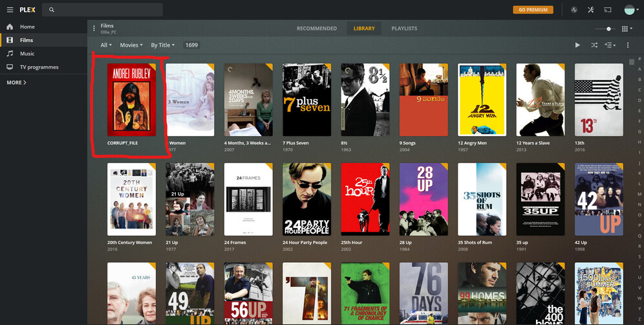Open the 99 Homes poster

click(482, 294)
